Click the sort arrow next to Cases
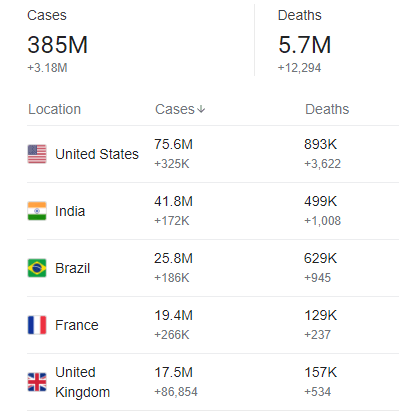The width and height of the screenshot is (399, 419). pos(201,109)
